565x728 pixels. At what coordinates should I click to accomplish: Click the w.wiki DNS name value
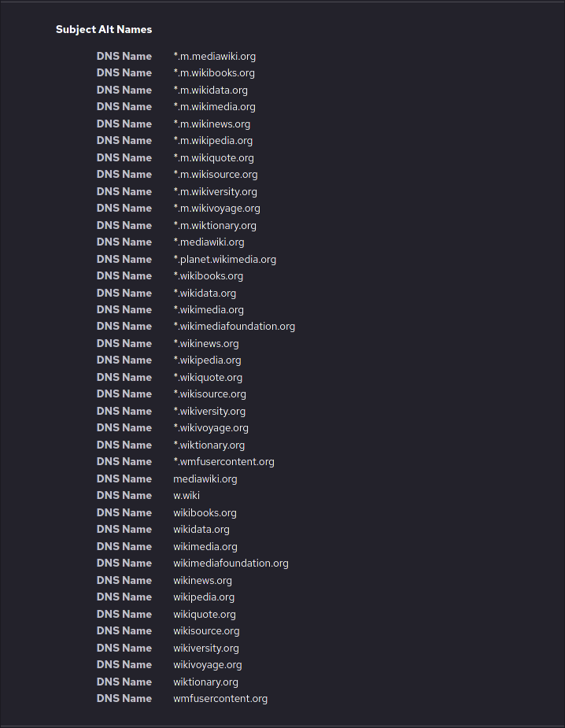click(186, 496)
